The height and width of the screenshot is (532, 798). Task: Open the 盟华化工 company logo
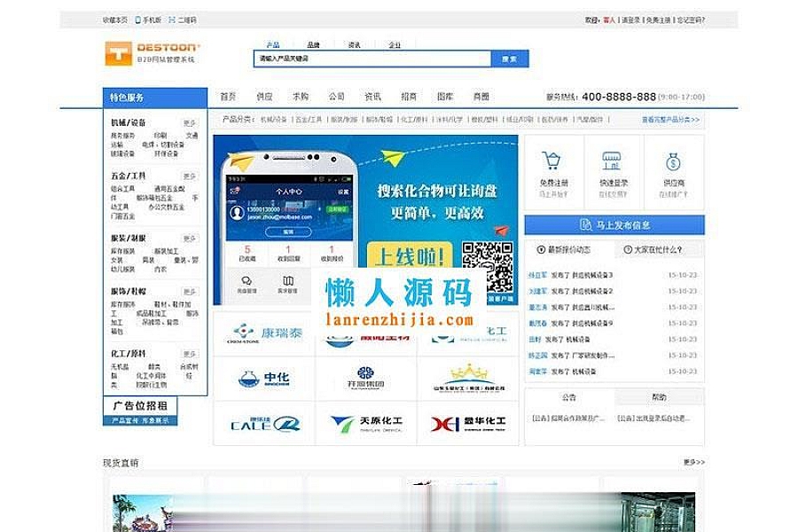[468, 423]
